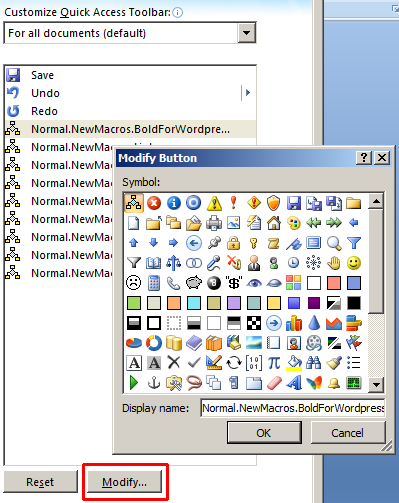Screen dimensions: 399x503
Task: Select the house symbol
Action: (274, 223)
